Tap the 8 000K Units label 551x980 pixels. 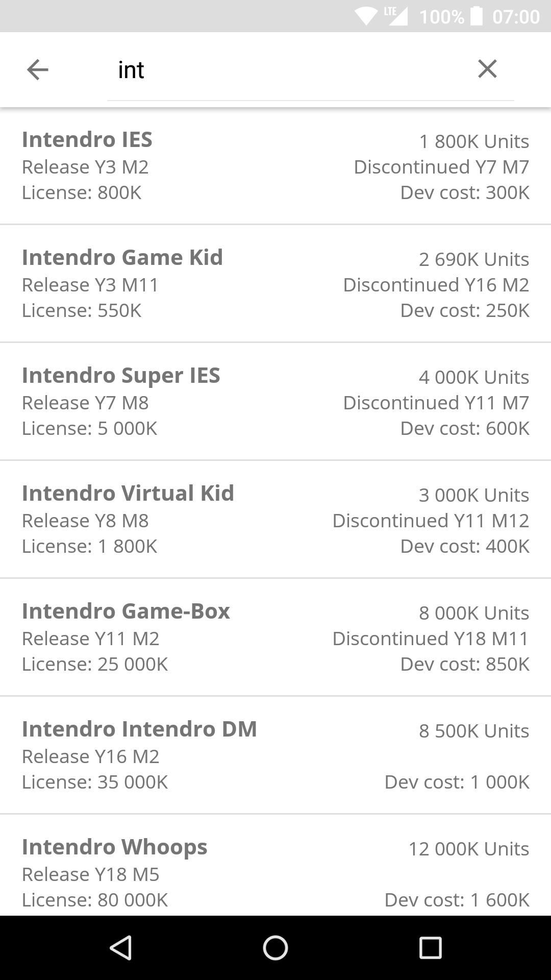point(473,613)
